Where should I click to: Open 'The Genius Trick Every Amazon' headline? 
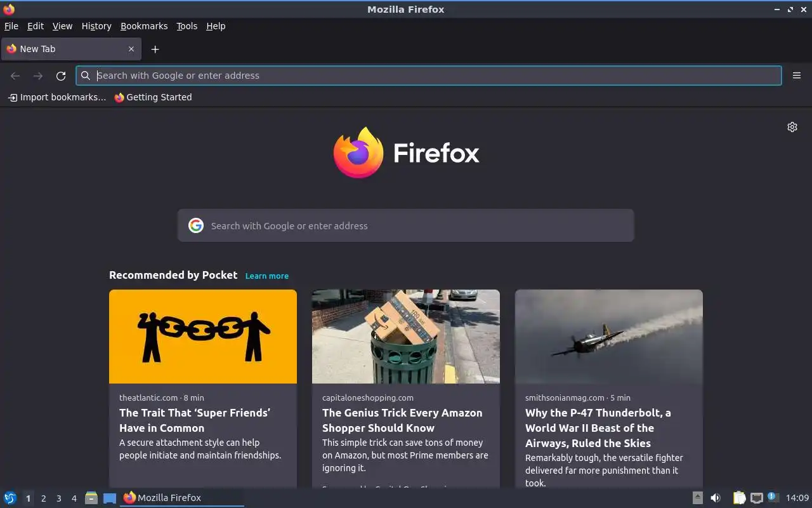[402, 420]
